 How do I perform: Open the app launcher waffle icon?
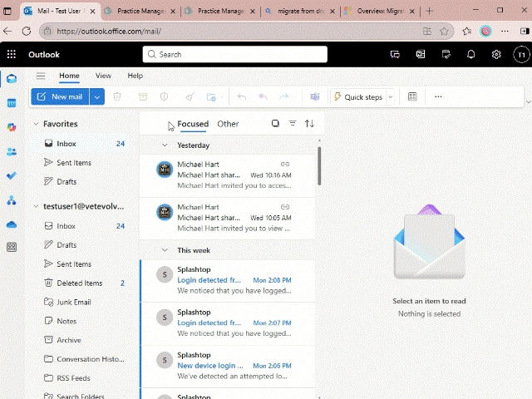[x=12, y=54]
